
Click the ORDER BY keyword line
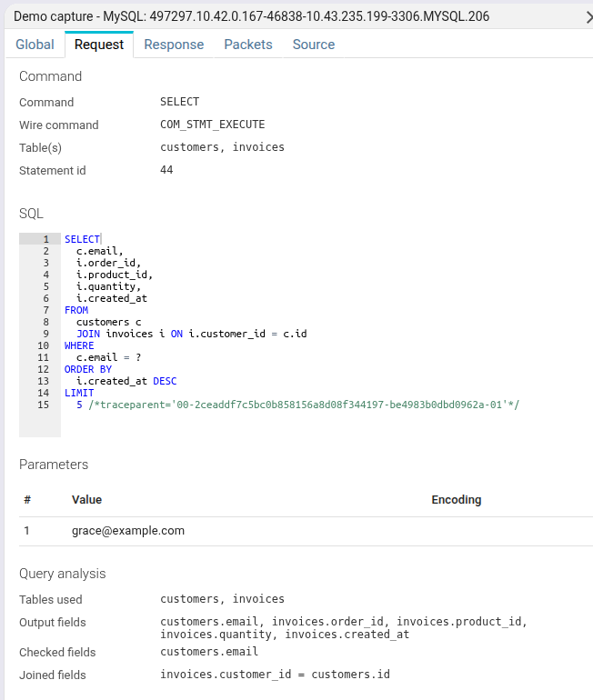click(x=88, y=369)
